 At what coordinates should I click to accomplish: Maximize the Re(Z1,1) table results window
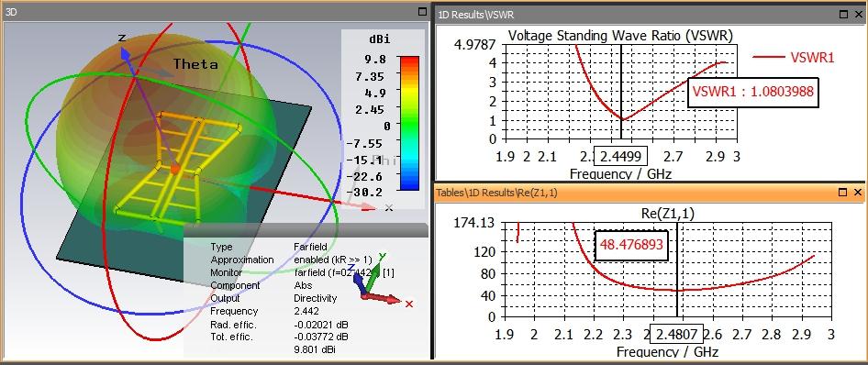coord(843,192)
